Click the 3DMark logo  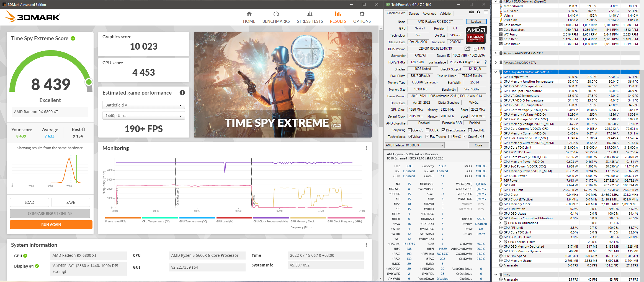coord(32,17)
